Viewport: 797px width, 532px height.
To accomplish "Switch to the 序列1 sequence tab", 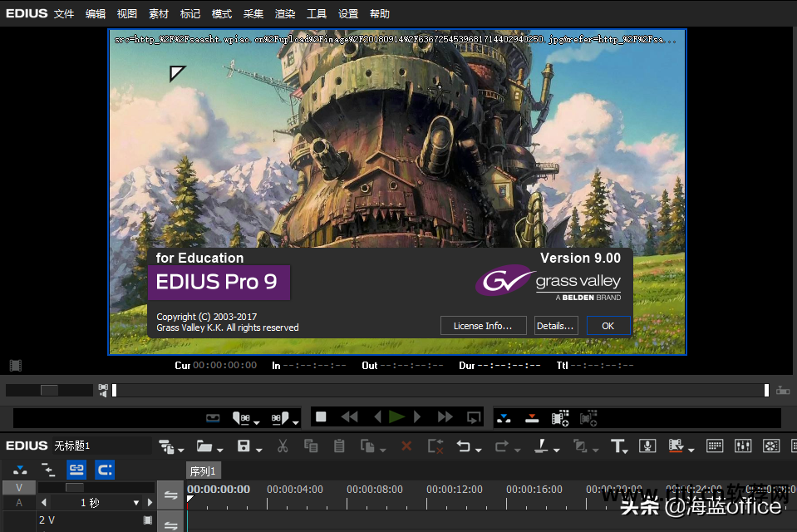I will [203, 471].
